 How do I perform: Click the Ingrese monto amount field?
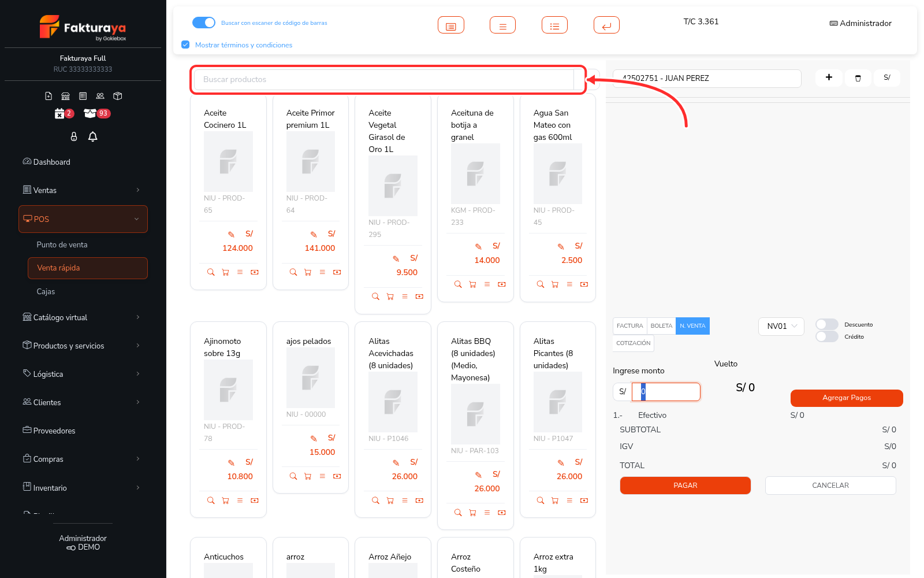pos(666,392)
